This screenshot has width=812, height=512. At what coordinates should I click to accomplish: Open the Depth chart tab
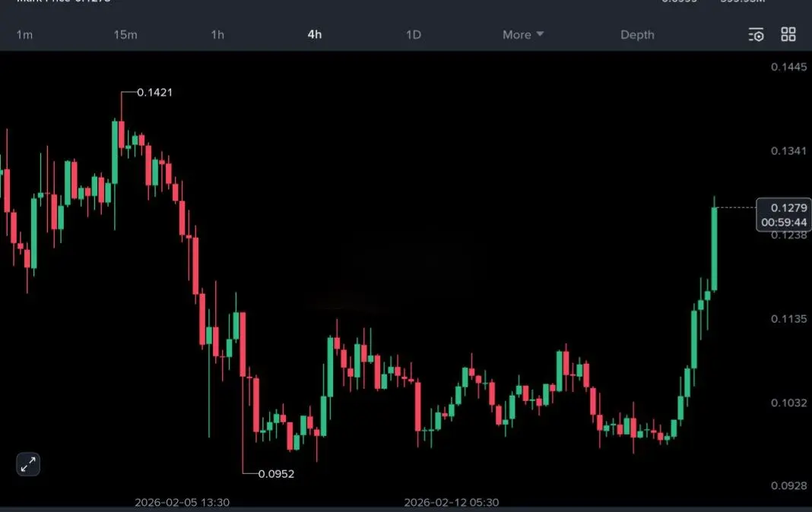point(637,35)
